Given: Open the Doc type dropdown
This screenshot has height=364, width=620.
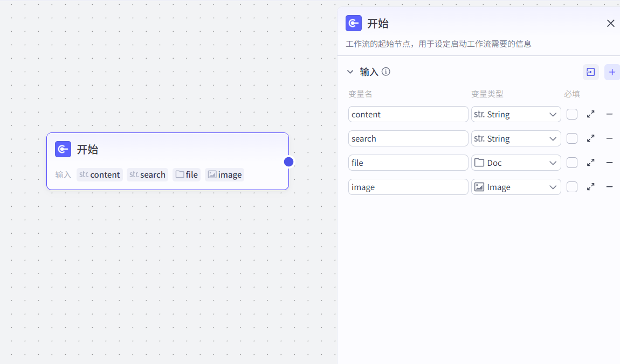Looking at the screenshot, I should (x=515, y=163).
